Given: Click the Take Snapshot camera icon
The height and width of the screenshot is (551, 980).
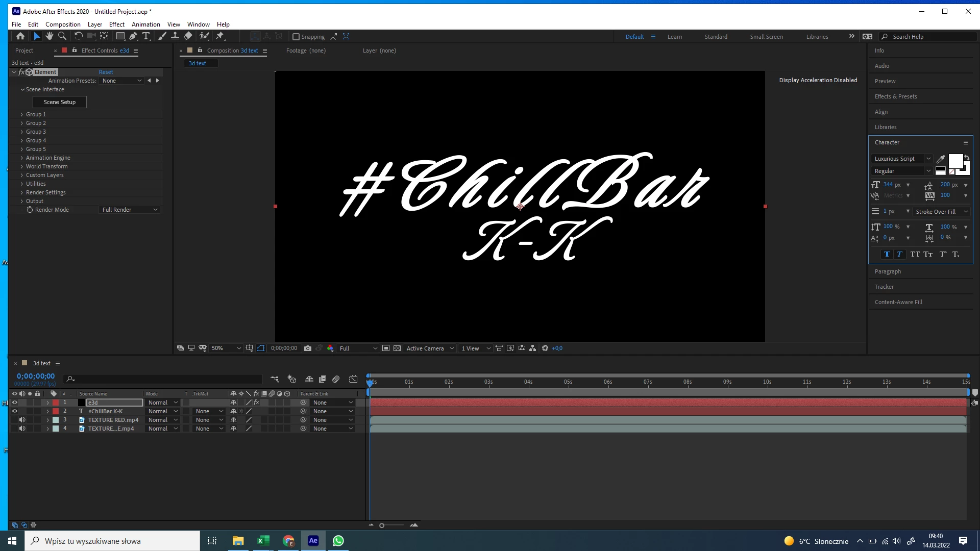Looking at the screenshot, I should (308, 348).
